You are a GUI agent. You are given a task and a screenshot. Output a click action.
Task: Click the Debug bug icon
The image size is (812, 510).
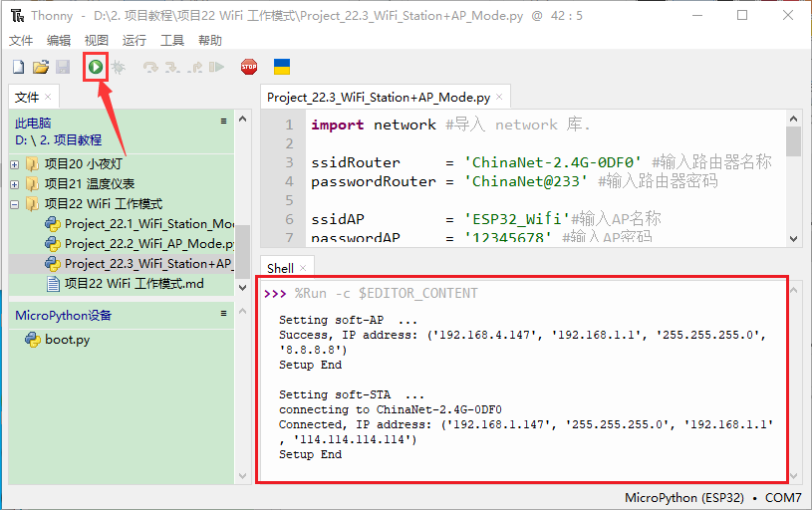(119, 67)
